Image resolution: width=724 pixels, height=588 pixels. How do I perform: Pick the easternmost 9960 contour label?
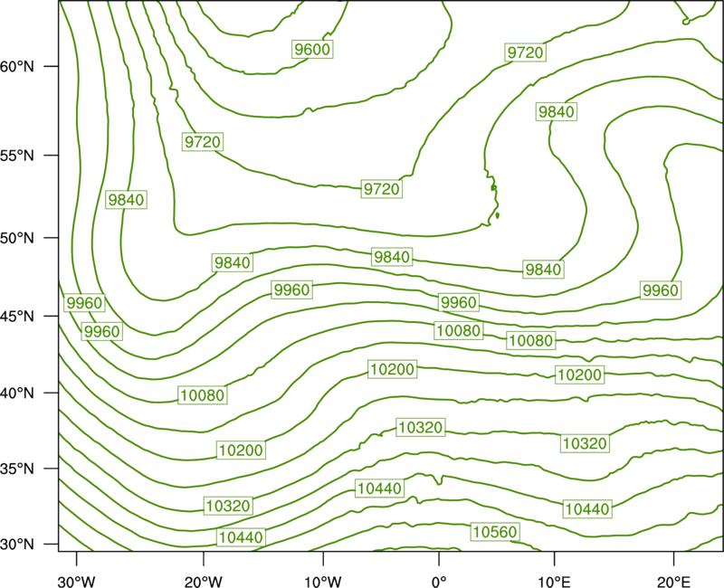(661, 290)
